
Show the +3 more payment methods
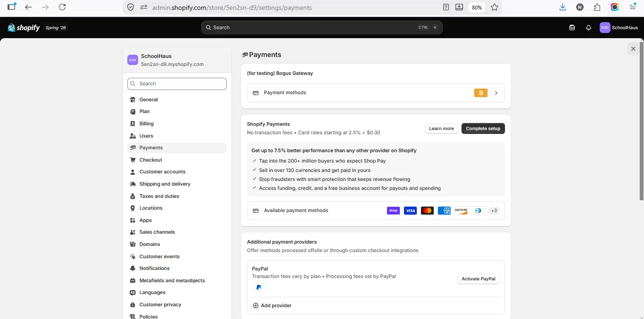[x=494, y=211]
